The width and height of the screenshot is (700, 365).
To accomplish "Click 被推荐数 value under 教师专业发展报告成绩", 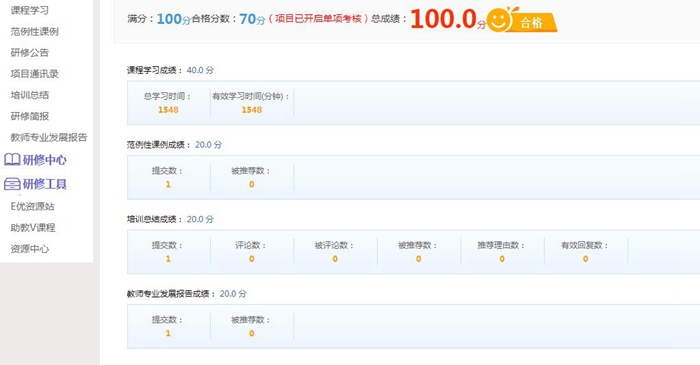I will [x=252, y=333].
